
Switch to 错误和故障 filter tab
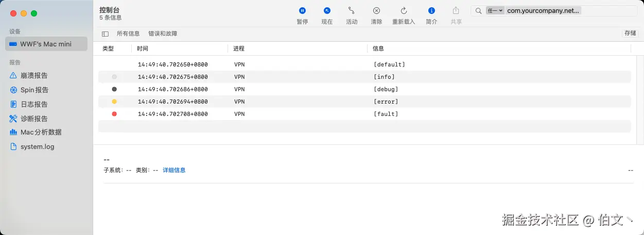[x=163, y=33]
